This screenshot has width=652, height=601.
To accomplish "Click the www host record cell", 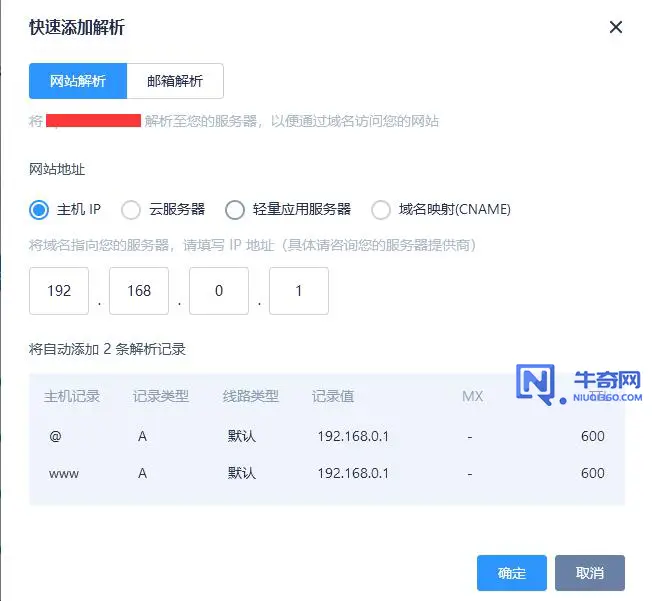I will [x=64, y=474].
